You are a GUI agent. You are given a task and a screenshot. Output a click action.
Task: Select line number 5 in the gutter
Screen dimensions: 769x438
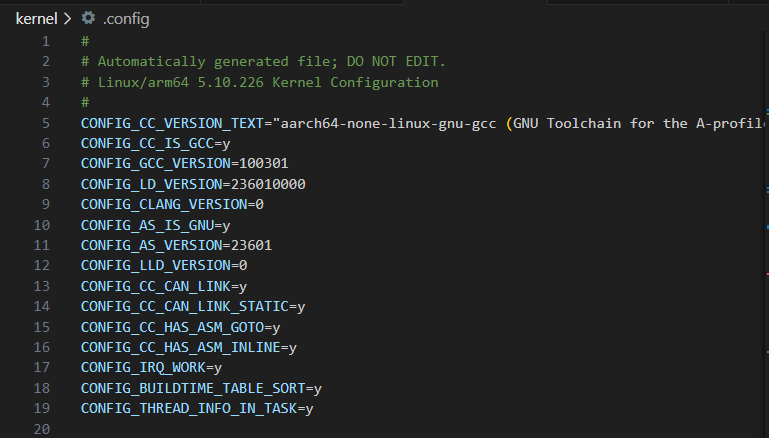[45, 123]
